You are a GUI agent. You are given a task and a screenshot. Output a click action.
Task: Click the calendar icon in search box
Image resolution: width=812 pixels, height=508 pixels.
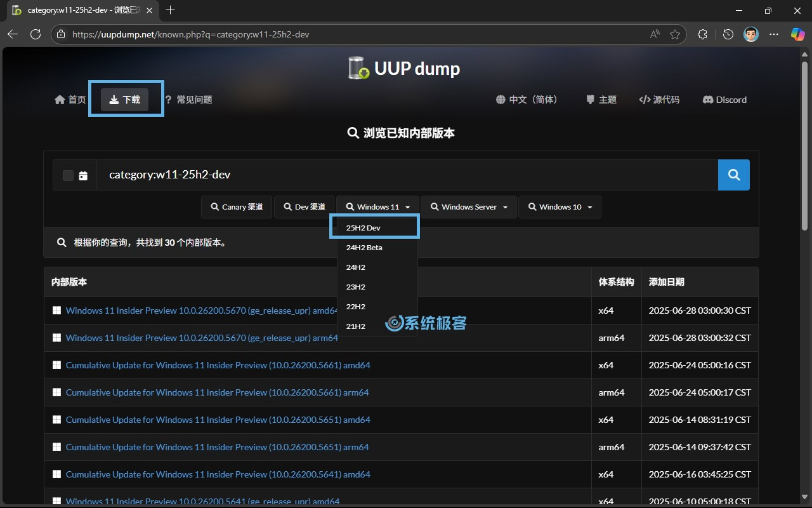click(83, 175)
